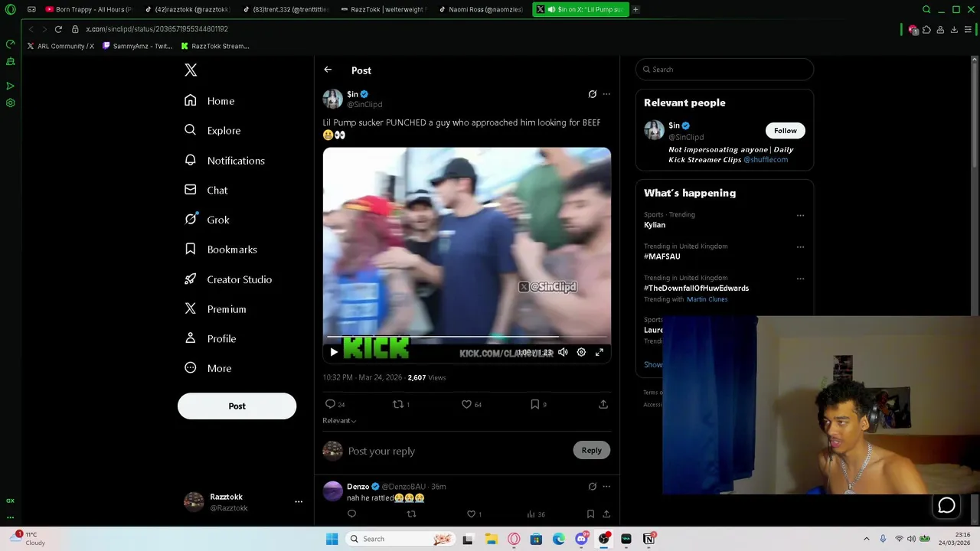Switch to Born Trappy YouTube tab
The width and height of the screenshot is (980, 551).
pyautogui.click(x=90, y=9)
